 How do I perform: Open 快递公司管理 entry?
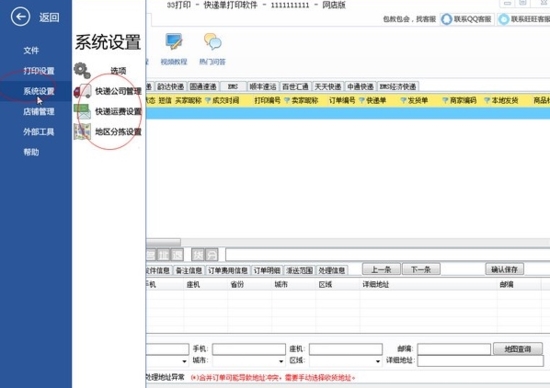click(x=118, y=91)
